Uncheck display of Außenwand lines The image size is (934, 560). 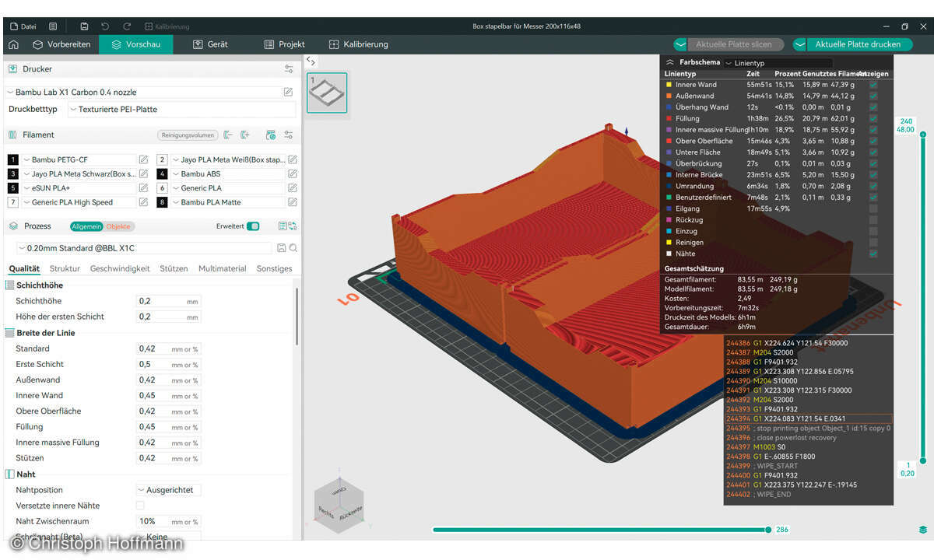pos(873,96)
